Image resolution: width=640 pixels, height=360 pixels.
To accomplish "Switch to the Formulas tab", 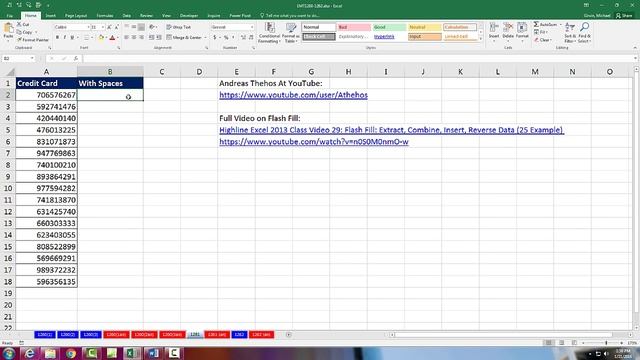I will pos(105,16).
